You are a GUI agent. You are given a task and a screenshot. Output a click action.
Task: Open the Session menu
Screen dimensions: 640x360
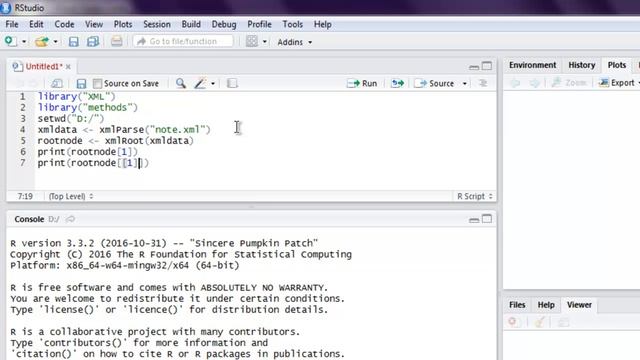[157, 24]
